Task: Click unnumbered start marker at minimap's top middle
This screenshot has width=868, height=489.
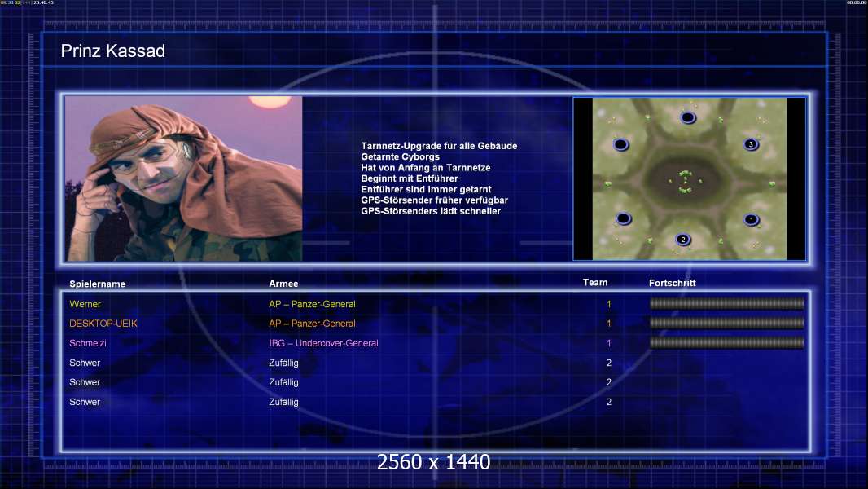Action: coord(687,117)
